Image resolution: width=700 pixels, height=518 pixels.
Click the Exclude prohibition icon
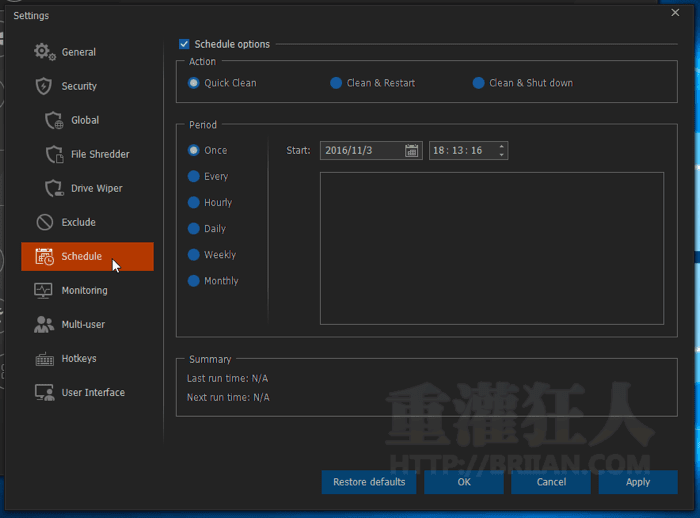(45, 222)
